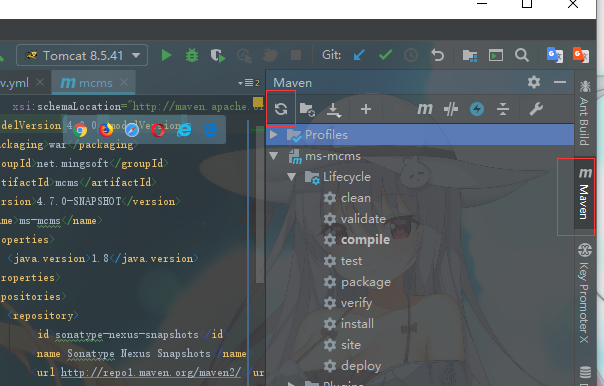Open the Key Promoter X side tab
Viewport: 604px width, 386px height.
pos(584,293)
